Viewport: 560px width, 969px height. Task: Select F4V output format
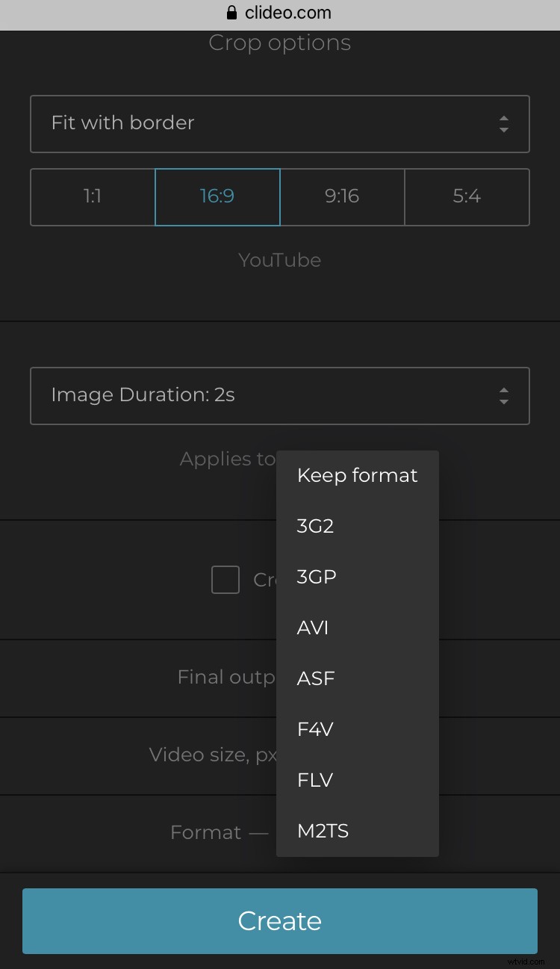pos(314,729)
